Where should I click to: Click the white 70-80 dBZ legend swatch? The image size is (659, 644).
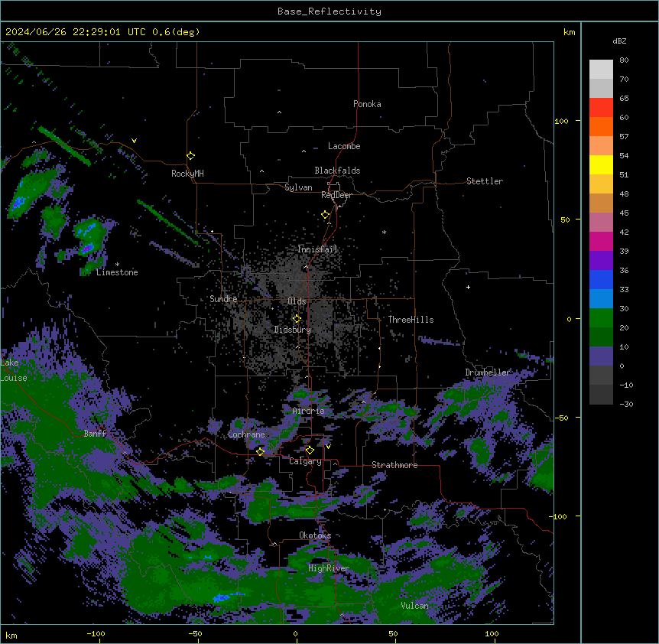tap(601, 69)
